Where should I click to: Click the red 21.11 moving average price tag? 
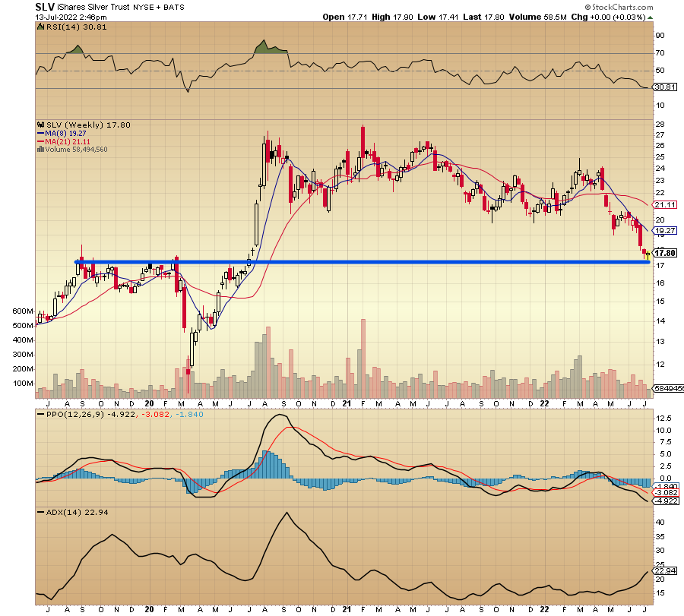[665, 204]
